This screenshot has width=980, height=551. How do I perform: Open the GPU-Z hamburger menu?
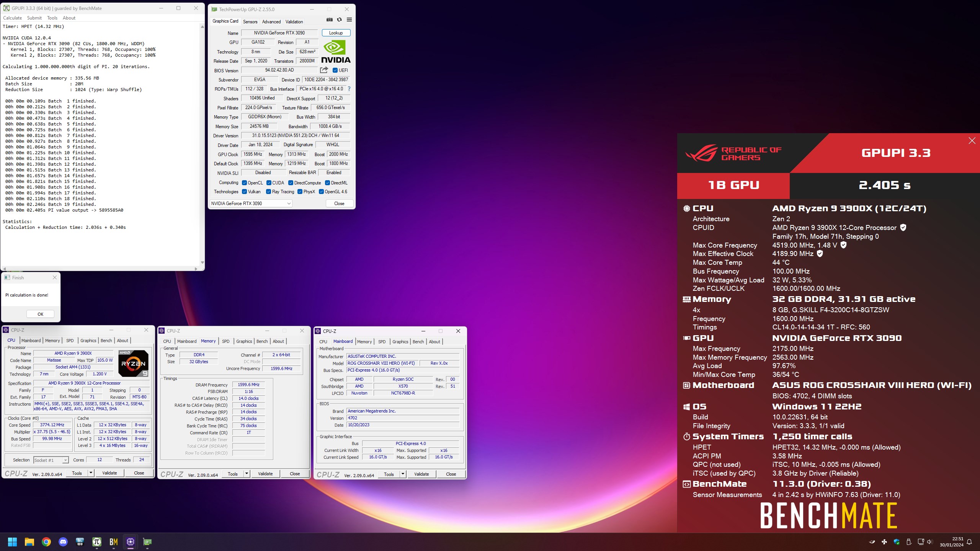(x=349, y=20)
